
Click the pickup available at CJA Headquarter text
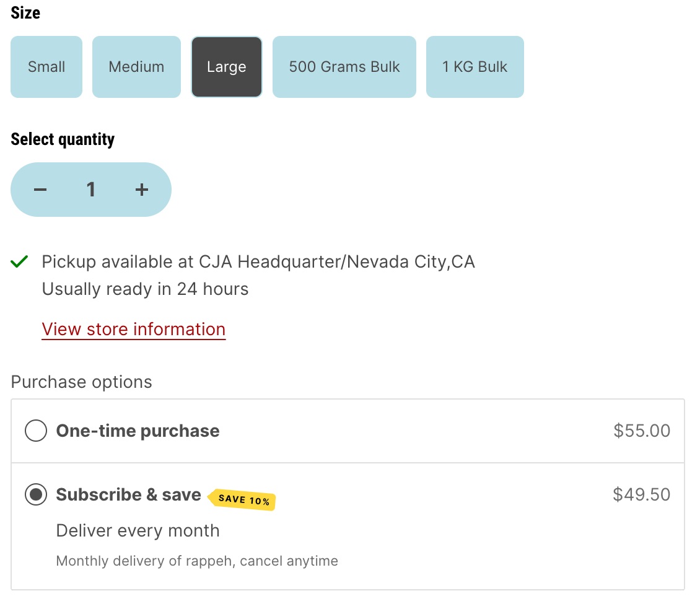(258, 262)
